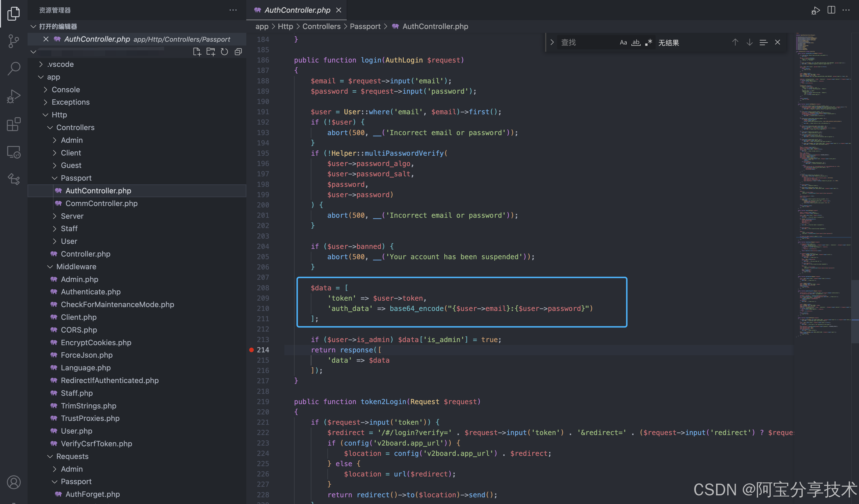Select the AuthController.php editor tab

pyautogui.click(x=297, y=10)
